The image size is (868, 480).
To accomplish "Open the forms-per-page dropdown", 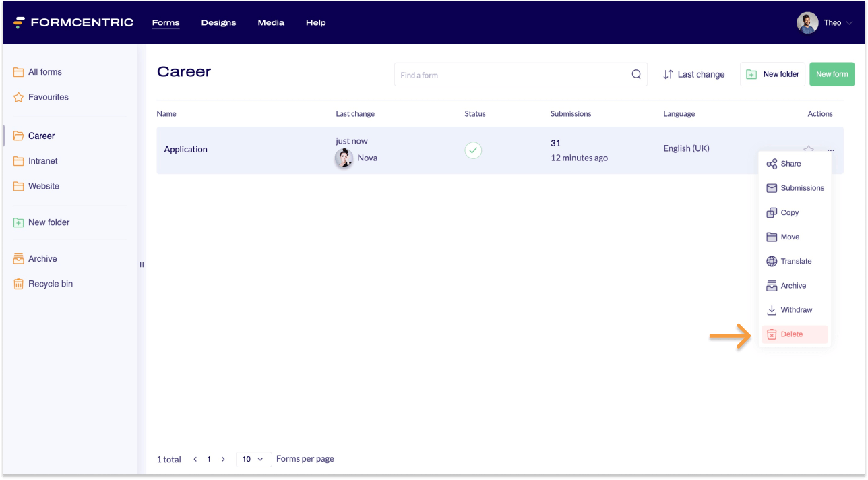I will [253, 459].
